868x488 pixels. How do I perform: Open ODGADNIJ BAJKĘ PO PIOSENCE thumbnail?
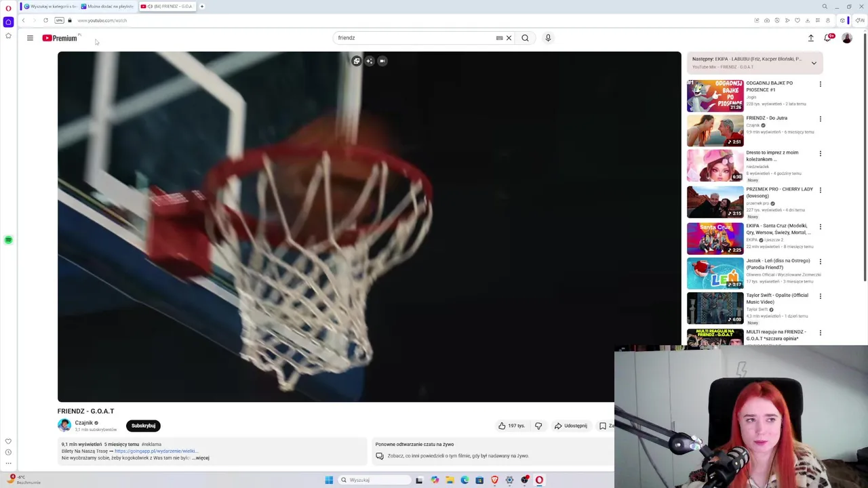point(715,96)
